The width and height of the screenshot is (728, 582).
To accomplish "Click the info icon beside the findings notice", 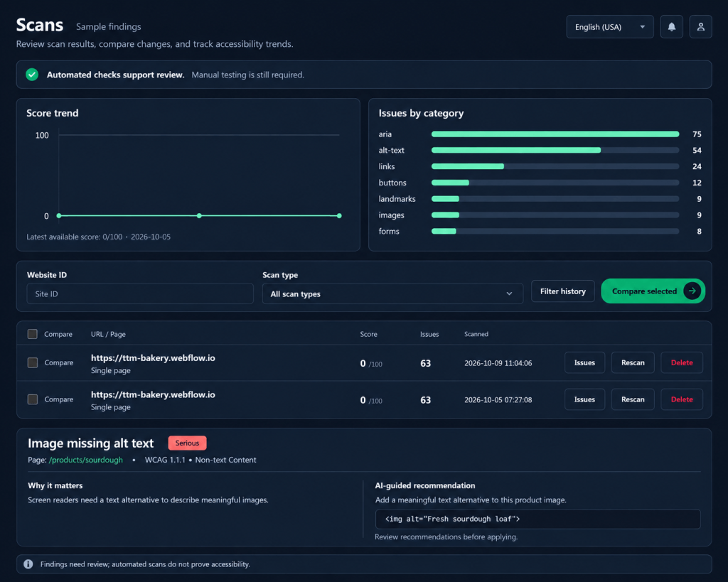I will [28, 564].
